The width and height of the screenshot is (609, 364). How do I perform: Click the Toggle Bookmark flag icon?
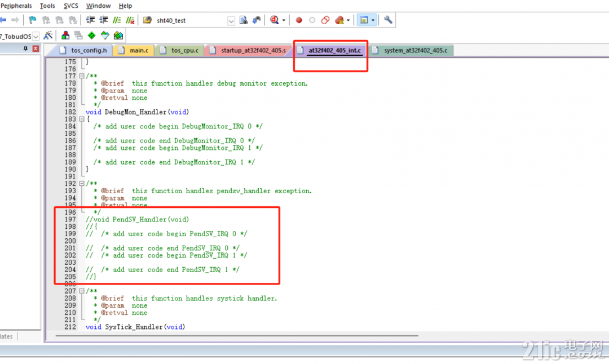(33, 20)
